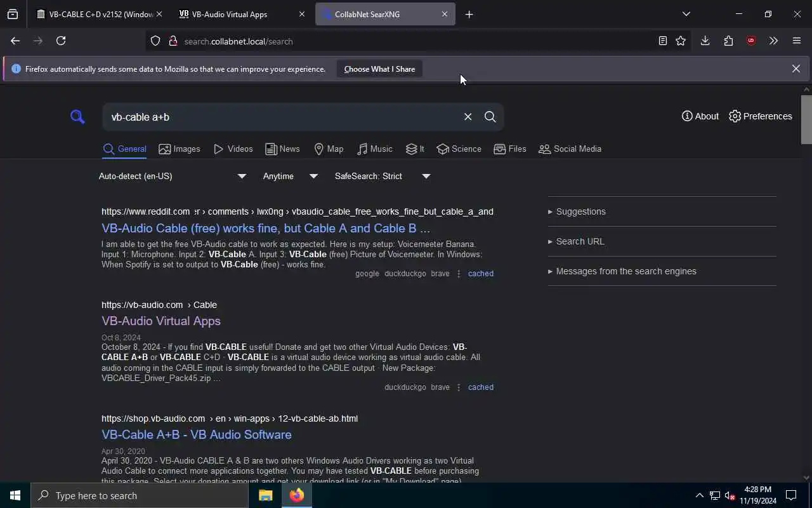This screenshot has height=508, width=812.
Task: Open the reddit VB-Audio Cable (free) result
Action: click(x=266, y=228)
